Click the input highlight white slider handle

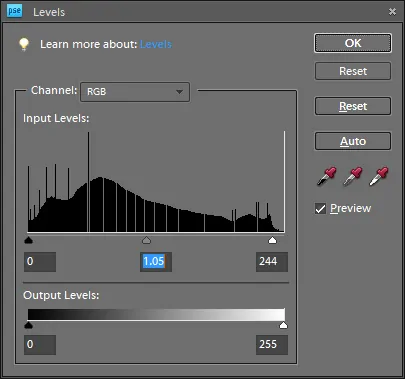(272, 240)
